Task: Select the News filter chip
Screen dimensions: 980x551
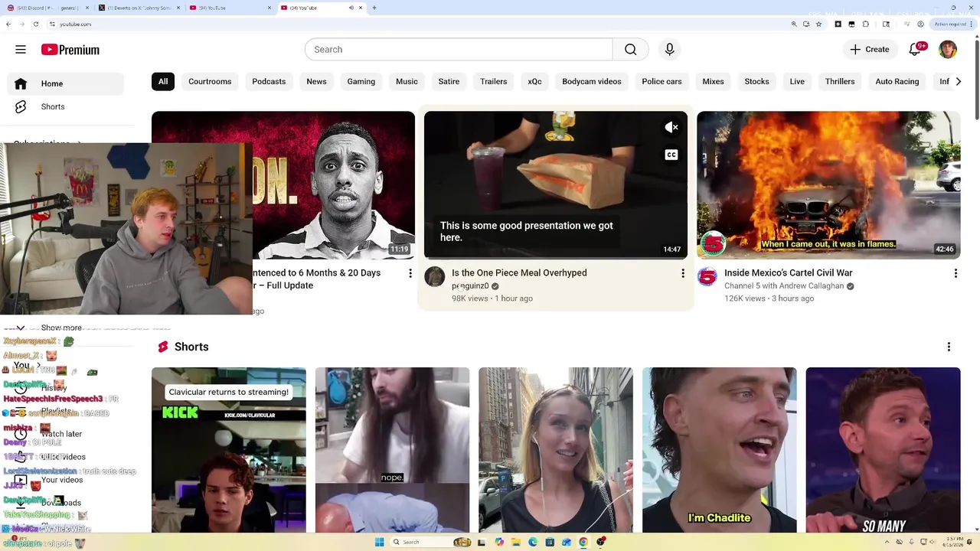Action: pos(316,82)
